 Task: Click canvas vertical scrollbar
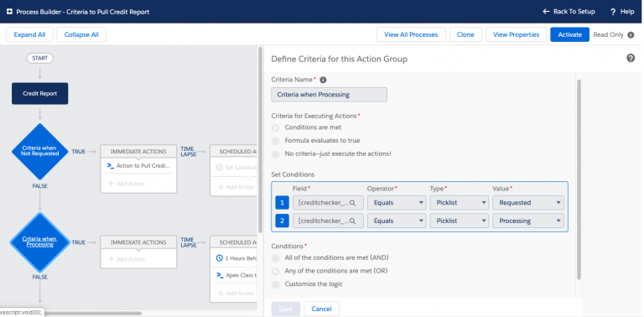[260, 139]
